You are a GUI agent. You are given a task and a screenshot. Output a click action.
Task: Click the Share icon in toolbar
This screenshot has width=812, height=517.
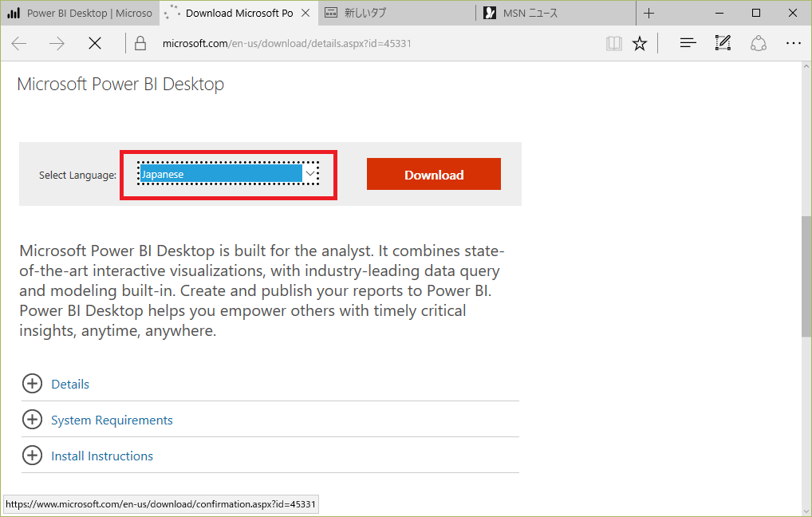click(758, 44)
